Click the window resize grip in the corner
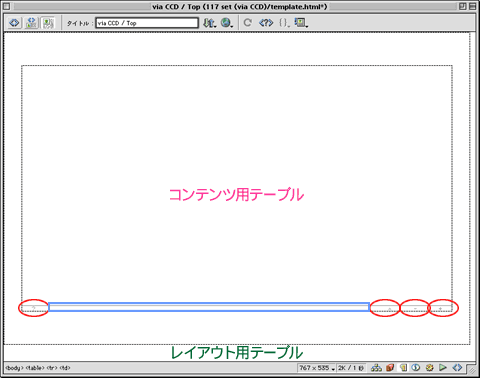 pos(472,370)
